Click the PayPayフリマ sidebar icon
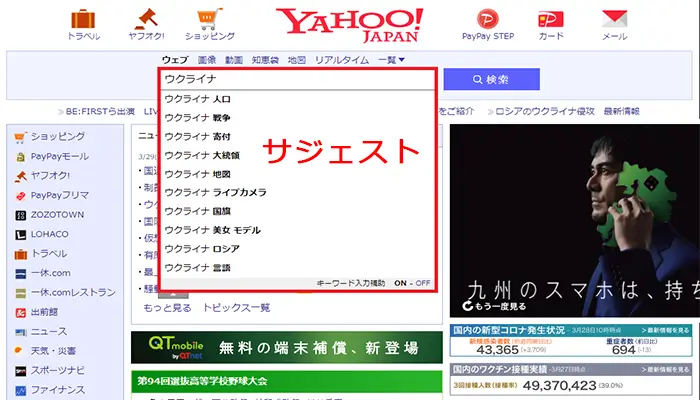This screenshot has height=400, width=700. pos(21,196)
